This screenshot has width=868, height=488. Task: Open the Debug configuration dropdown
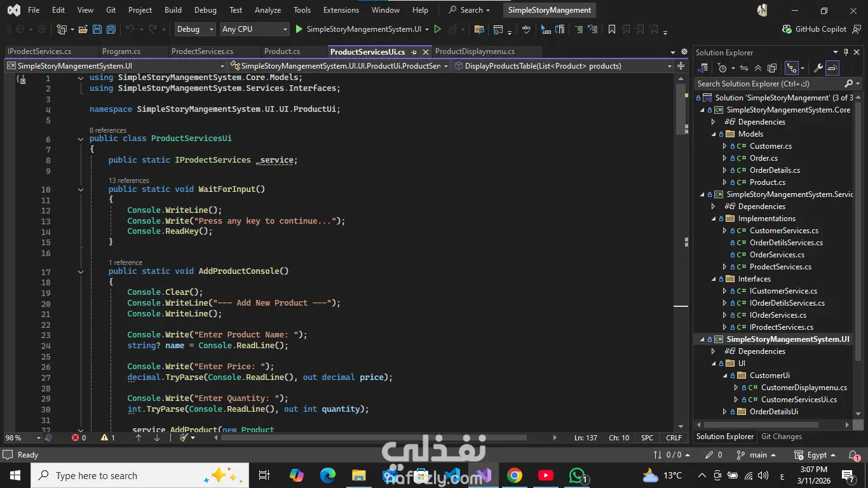click(x=196, y=29)
